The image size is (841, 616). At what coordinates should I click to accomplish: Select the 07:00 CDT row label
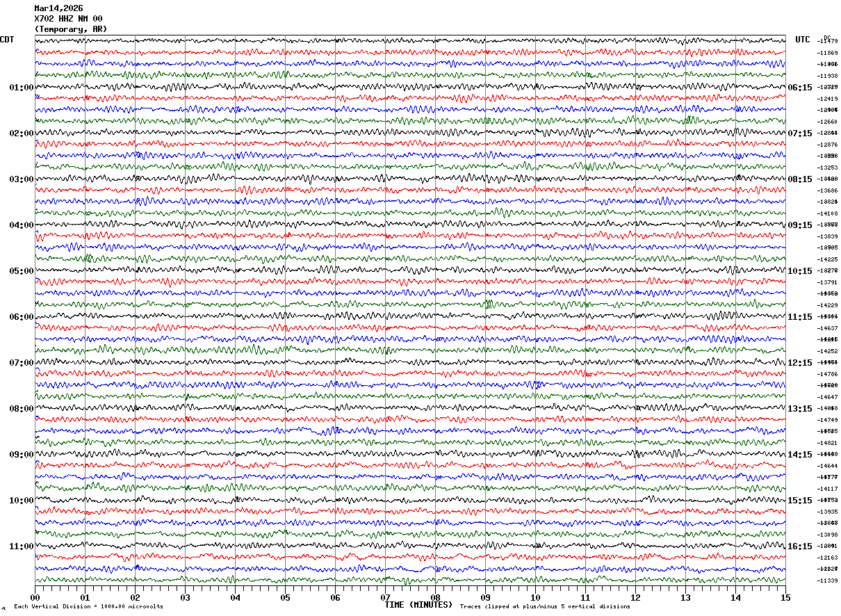coord(22,363)
